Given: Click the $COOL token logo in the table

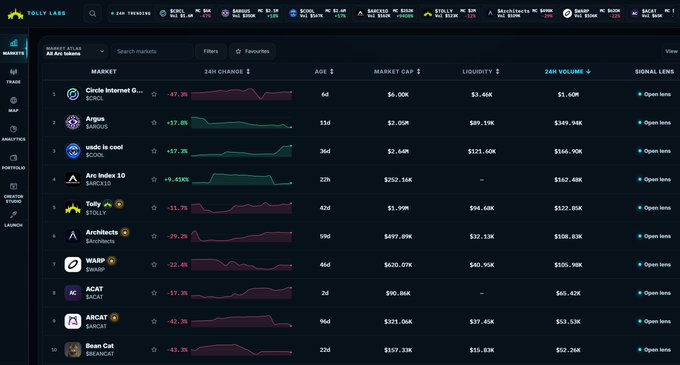Looking at the screenshot, I should coord(73,151).
